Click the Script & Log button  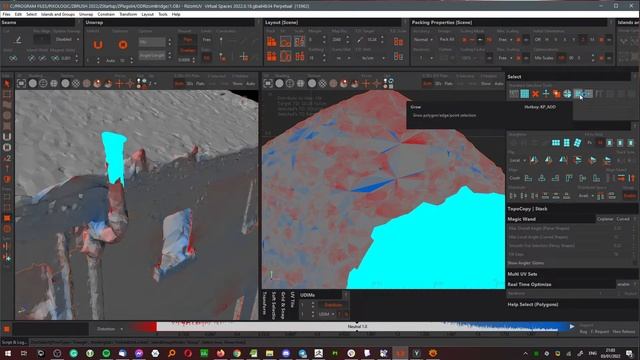pyautogui.click(x=14, y=342)
